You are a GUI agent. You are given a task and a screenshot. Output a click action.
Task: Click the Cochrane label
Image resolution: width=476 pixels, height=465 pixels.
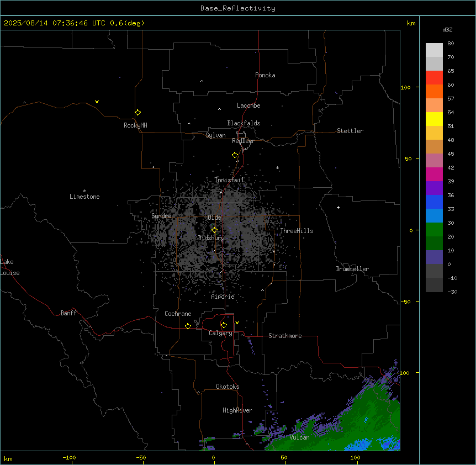[178, 314]
